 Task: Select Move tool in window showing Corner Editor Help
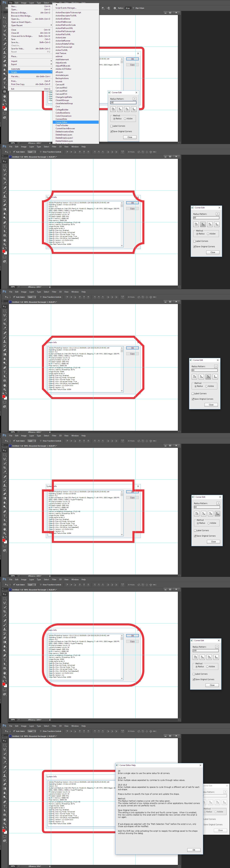[5, 741]
